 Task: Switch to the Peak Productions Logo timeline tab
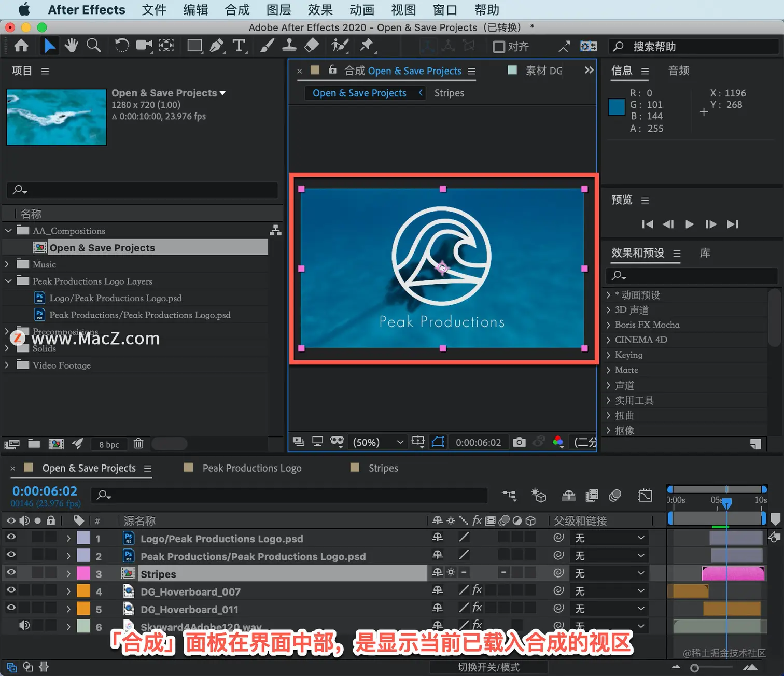[252, 468]
